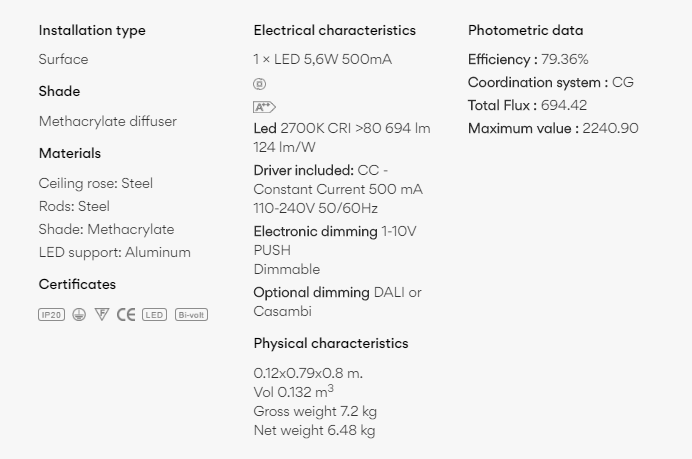Click the Installation type heading
Viewport: 692px width, 459px height.
click(x=92, y=30)
